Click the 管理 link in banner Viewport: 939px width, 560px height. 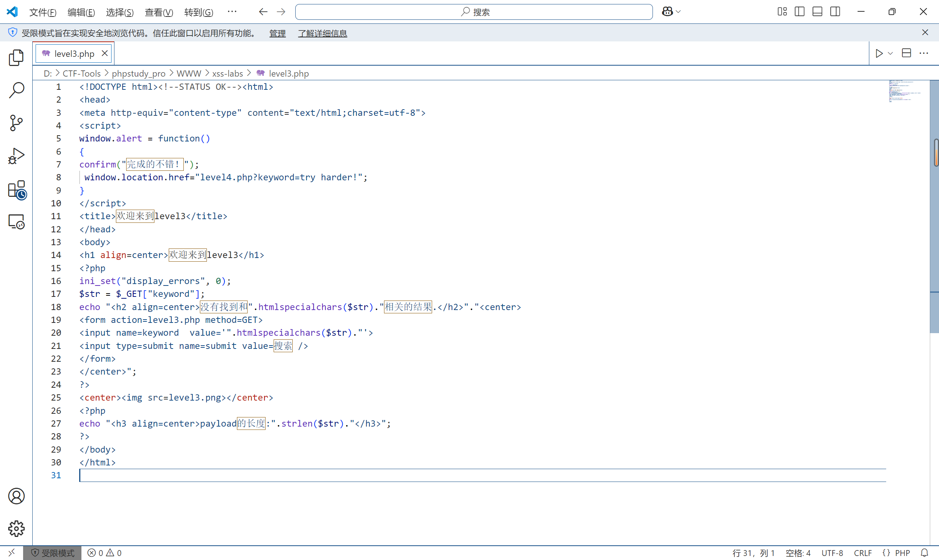click(x=277, y=33)
